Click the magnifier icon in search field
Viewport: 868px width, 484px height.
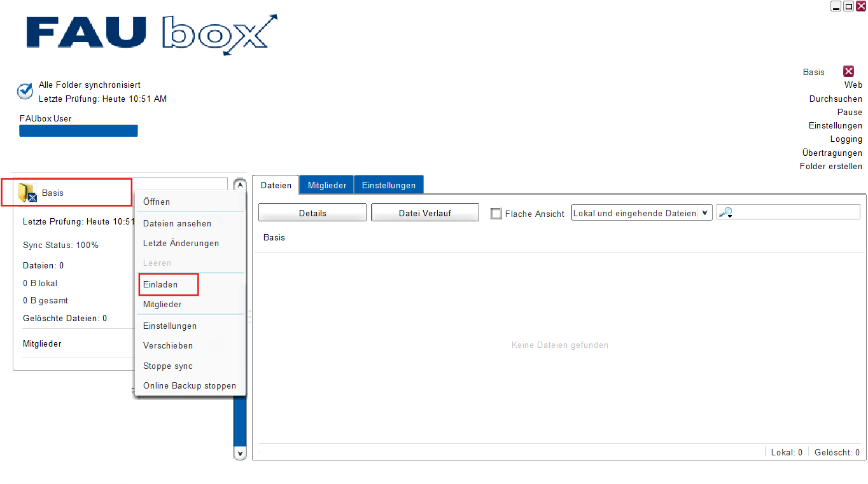725,213
